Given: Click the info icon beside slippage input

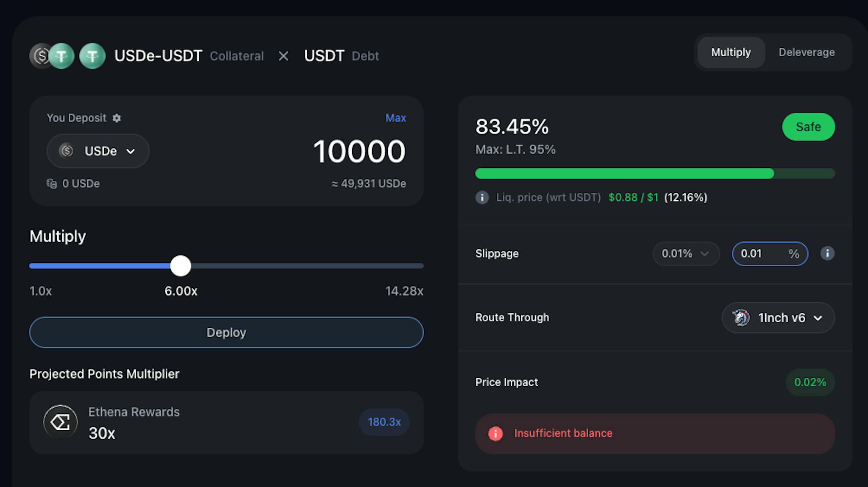Looking at the screenshot, I should click(x=827, y=253).
